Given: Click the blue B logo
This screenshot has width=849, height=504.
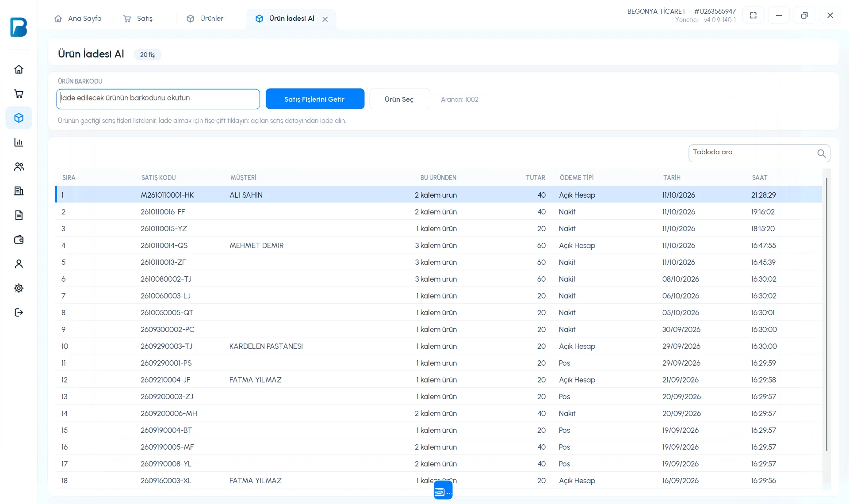Looking at the screenshot, I should click(x=19, y=27).
